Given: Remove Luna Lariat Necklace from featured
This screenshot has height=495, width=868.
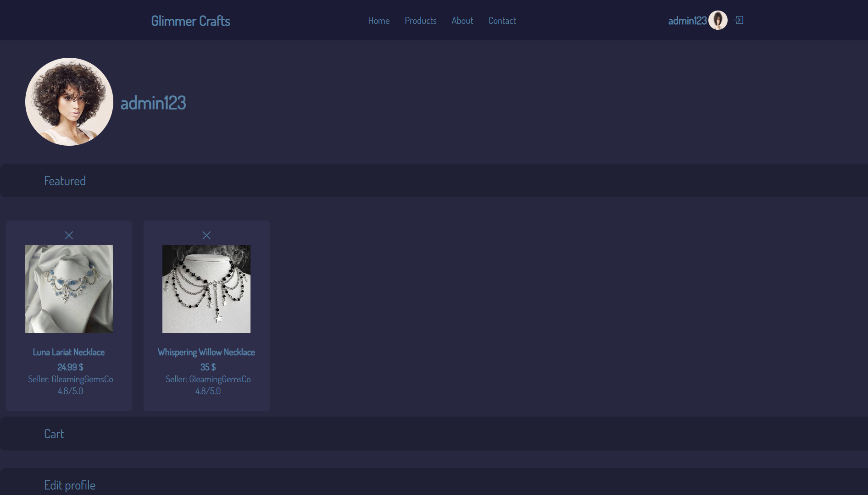Looking at the screenshot, I should tap(69, 235).
